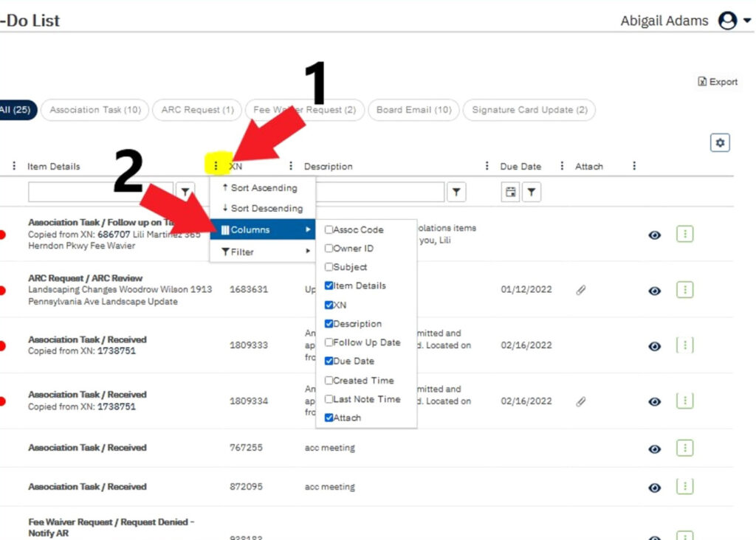
Task: Choose Sort Ascending
Action: [263, 188]
